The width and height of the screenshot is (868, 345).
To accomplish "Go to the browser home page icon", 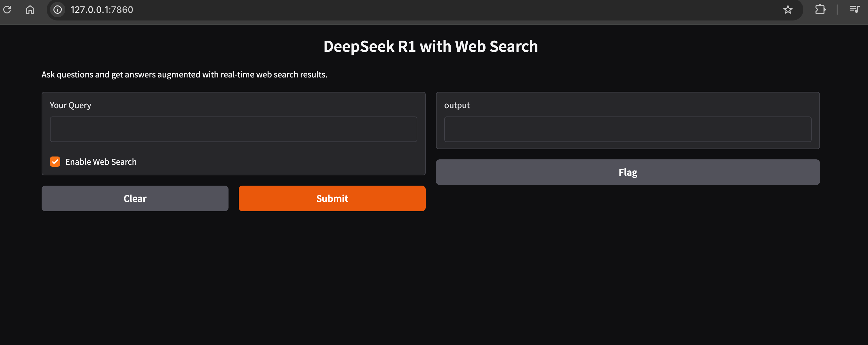I will click(30, 9).
